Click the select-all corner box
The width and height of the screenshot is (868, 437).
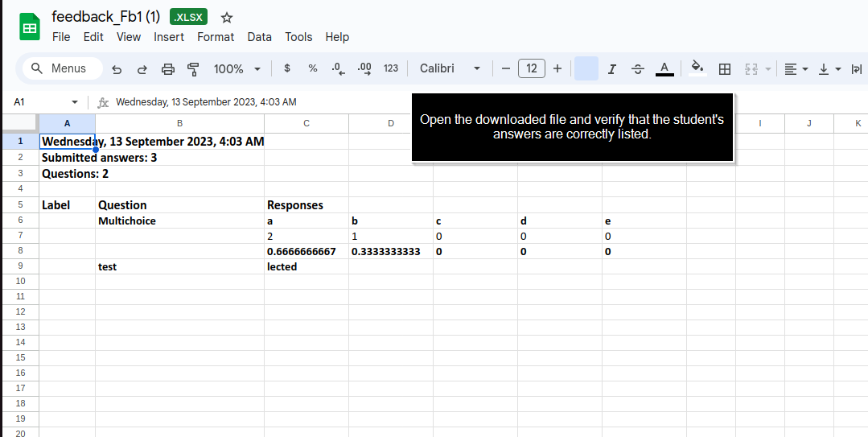pos(20,123)
